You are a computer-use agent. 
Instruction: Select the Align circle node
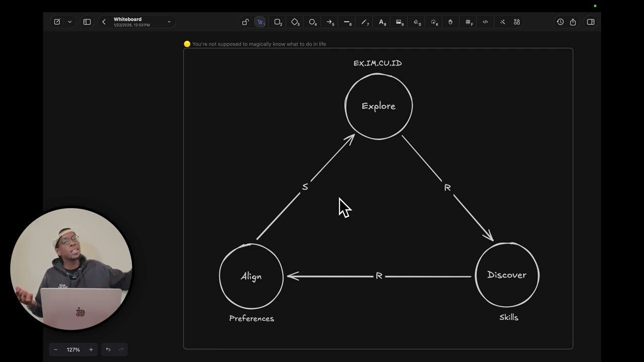coord(252,277)
